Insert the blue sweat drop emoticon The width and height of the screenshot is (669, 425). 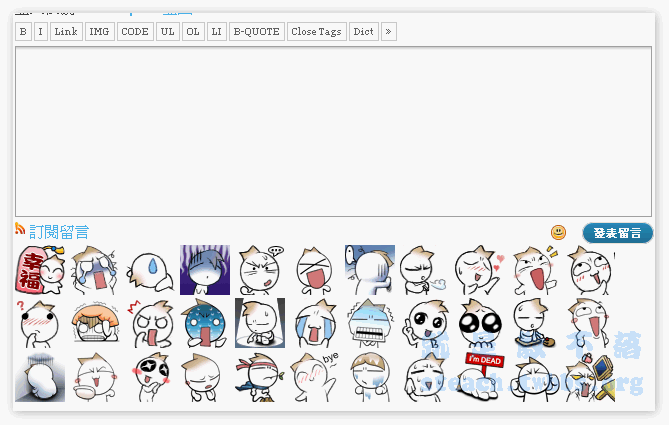point(150,271)
